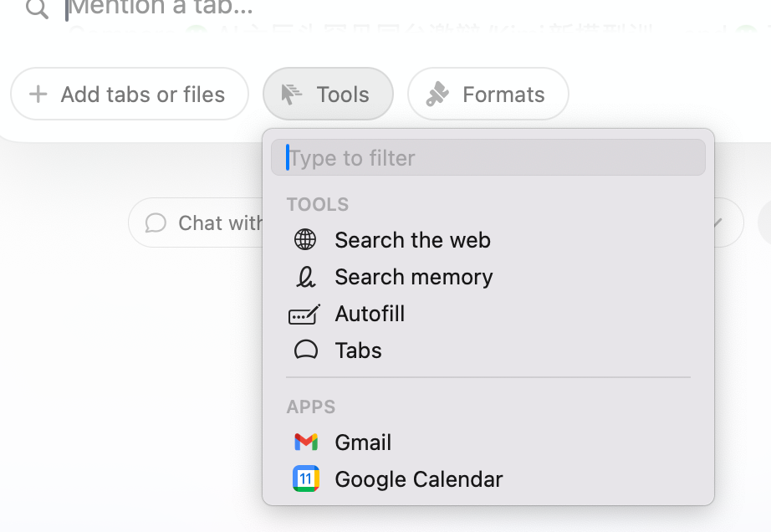The image size is (771, 532).
Task: Click the Google Calendar app icon
Action: point(306,479)
